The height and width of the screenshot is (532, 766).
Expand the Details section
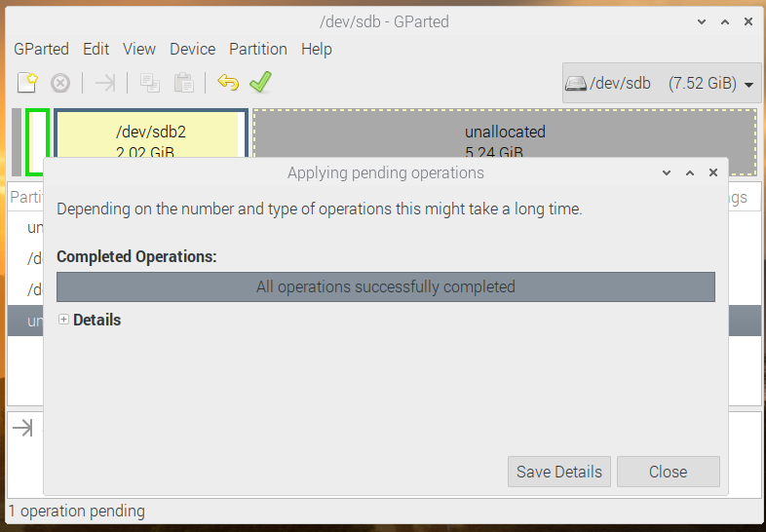point(63,320)
